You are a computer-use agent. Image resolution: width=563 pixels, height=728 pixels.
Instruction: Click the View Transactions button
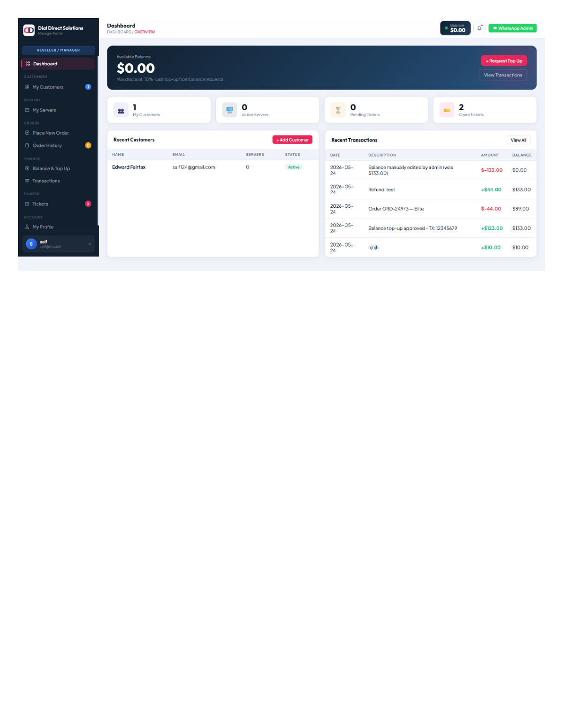click(x=503, y=75)
